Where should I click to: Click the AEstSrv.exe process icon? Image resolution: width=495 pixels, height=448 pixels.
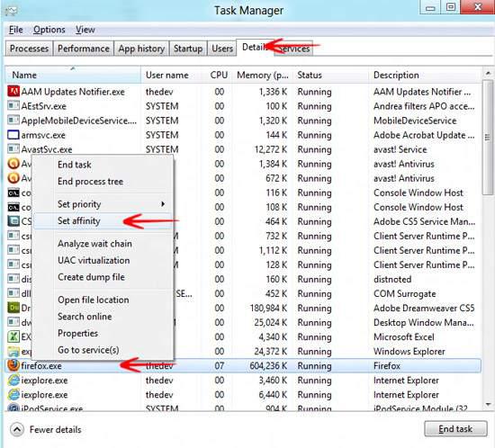[x=13, y=106]
